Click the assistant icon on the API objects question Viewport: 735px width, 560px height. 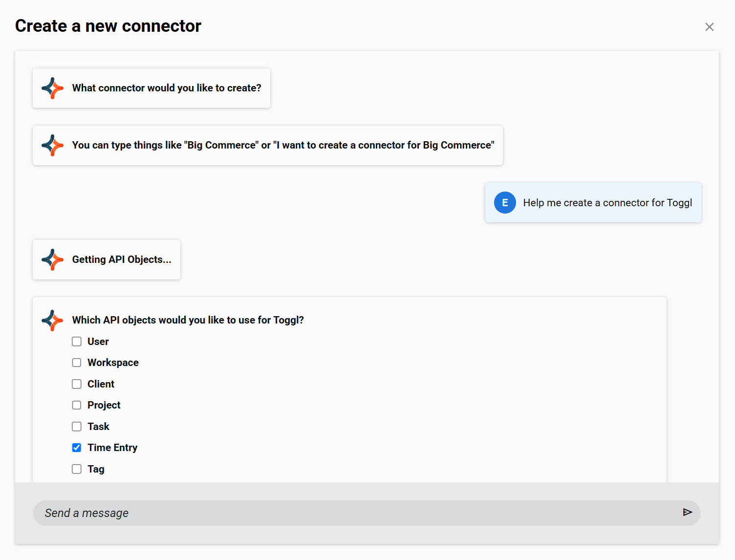click(x=52, y=321)
